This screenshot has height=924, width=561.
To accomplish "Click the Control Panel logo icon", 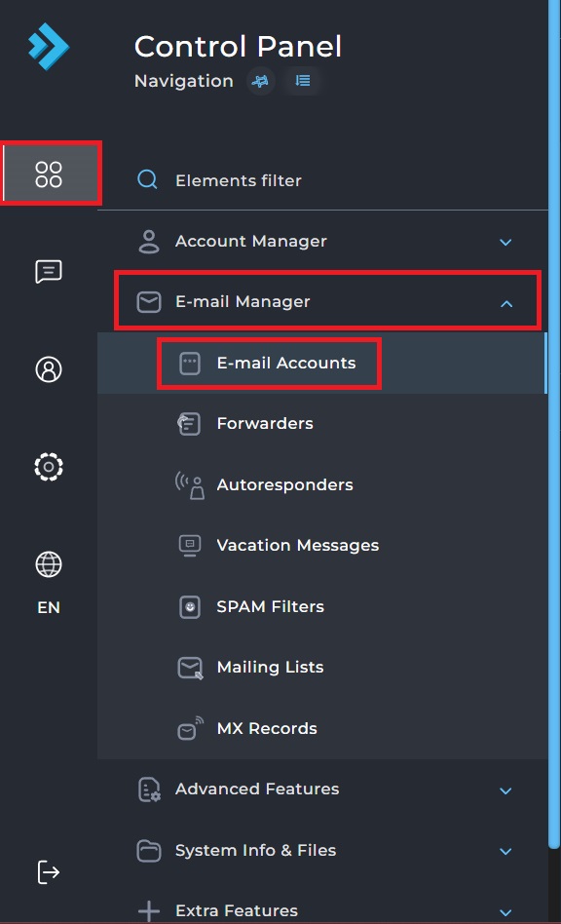I will point(49,46).
